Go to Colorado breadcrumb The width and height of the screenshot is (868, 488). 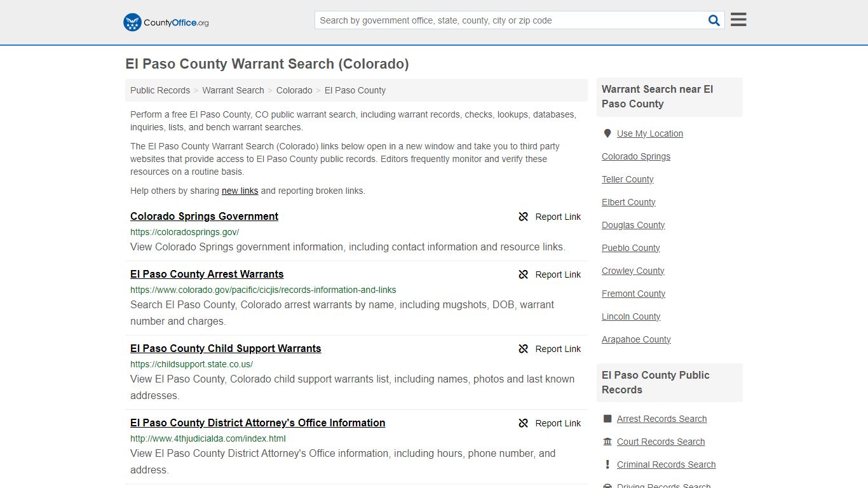click(294, 90)
